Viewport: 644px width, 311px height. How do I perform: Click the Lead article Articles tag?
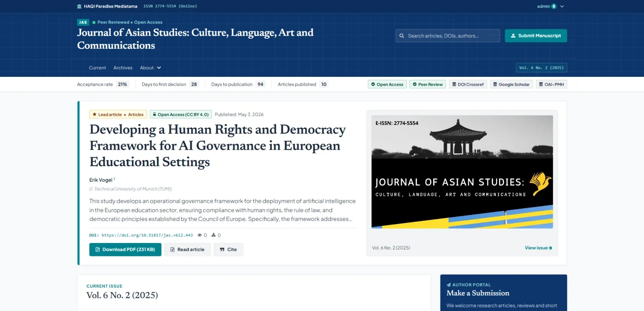tap(118, 115)
